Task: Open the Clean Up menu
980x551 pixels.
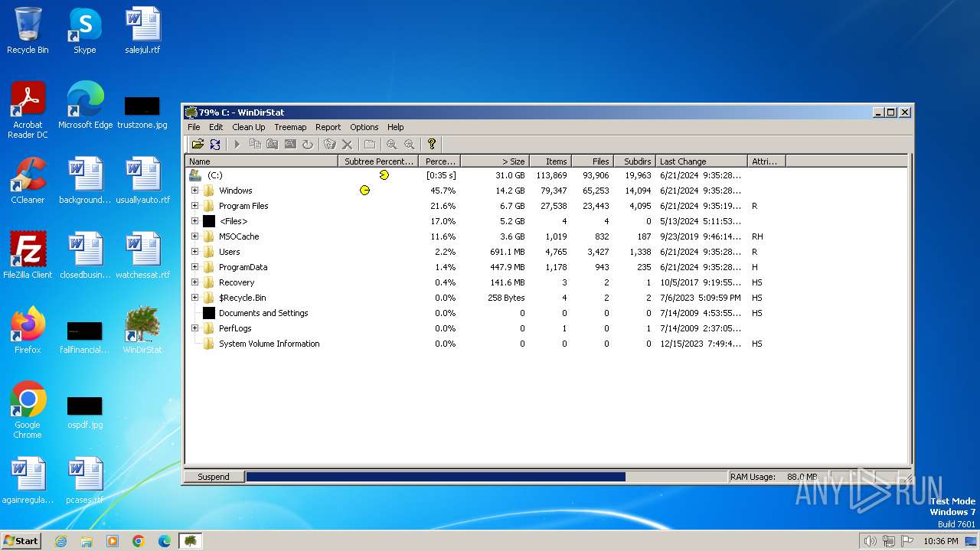Action: coord(249,127)
